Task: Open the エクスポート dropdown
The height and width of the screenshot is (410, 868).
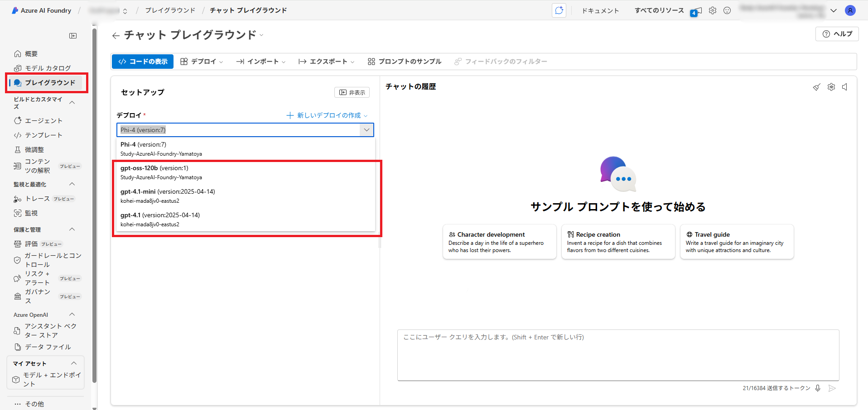Action: click(327, 62)
